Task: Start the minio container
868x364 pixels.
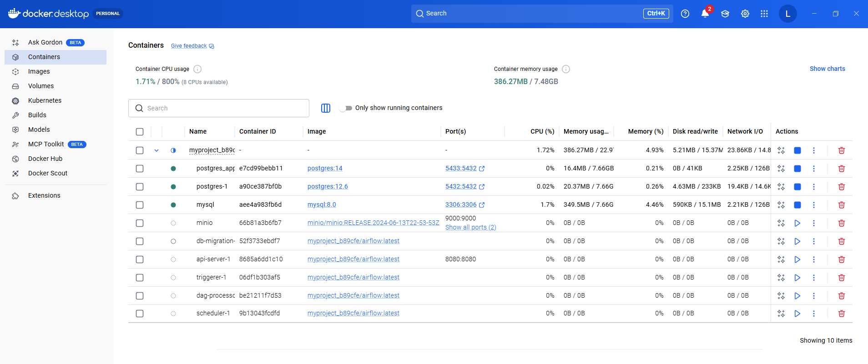Action: tap(797, 223)
